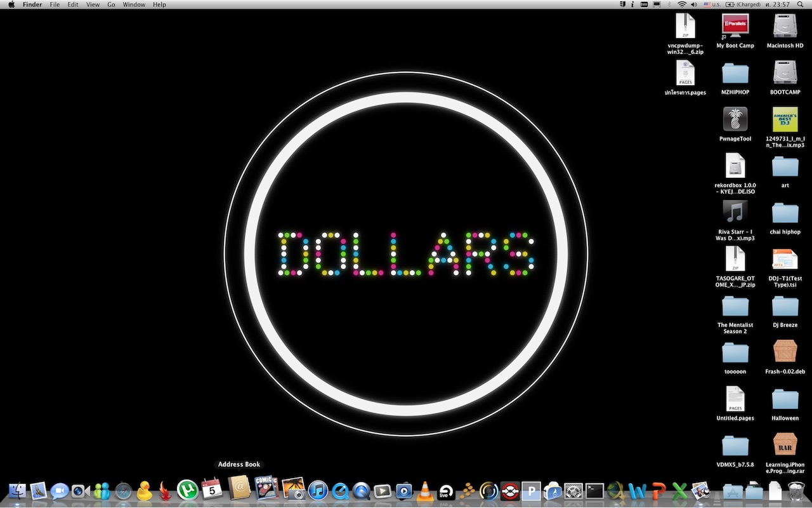Launch Microsoft Word from the Dock
812x508 pixels.
[637, 490]
